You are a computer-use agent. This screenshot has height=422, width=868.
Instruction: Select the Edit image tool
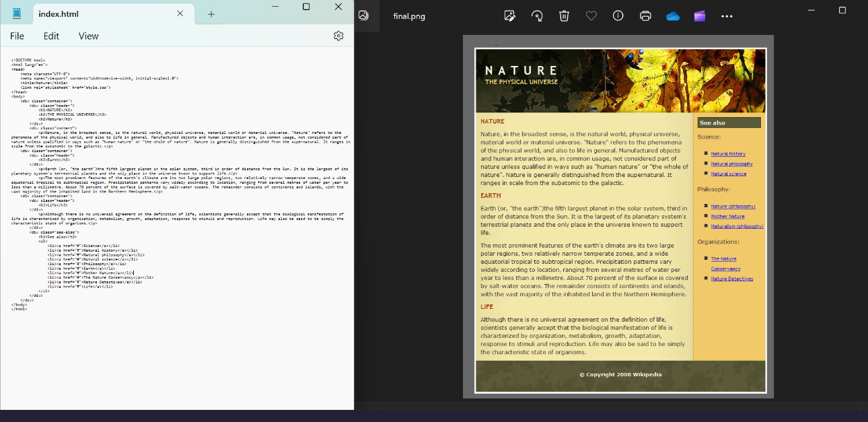509,15
